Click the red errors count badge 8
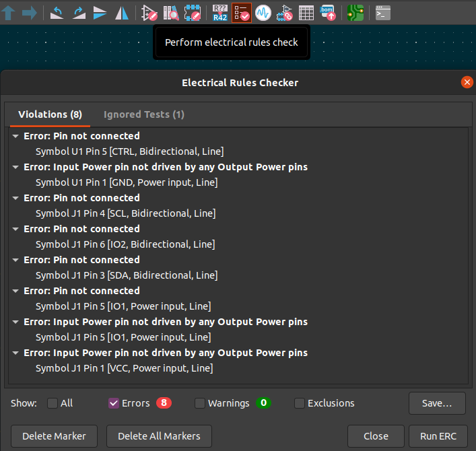476x451 pixels. (164, 403)
